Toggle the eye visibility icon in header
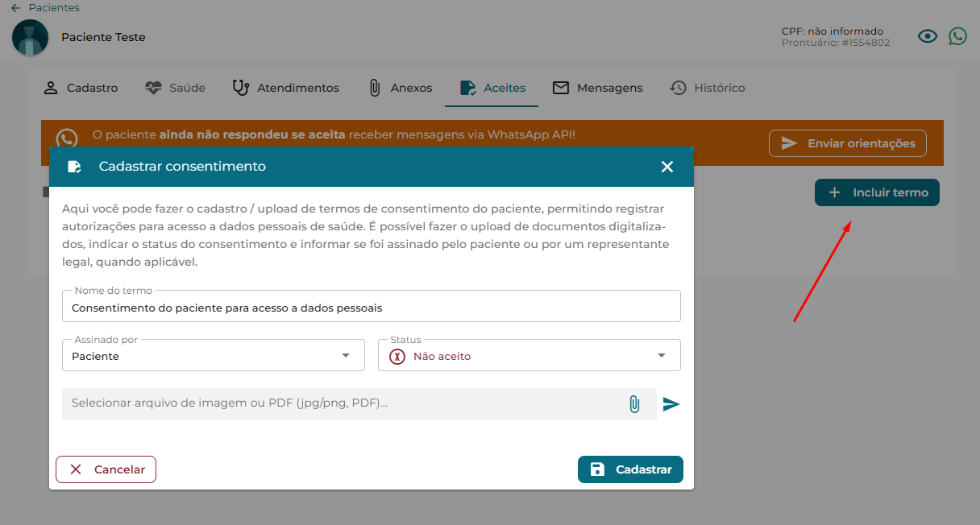 (928, 36)
